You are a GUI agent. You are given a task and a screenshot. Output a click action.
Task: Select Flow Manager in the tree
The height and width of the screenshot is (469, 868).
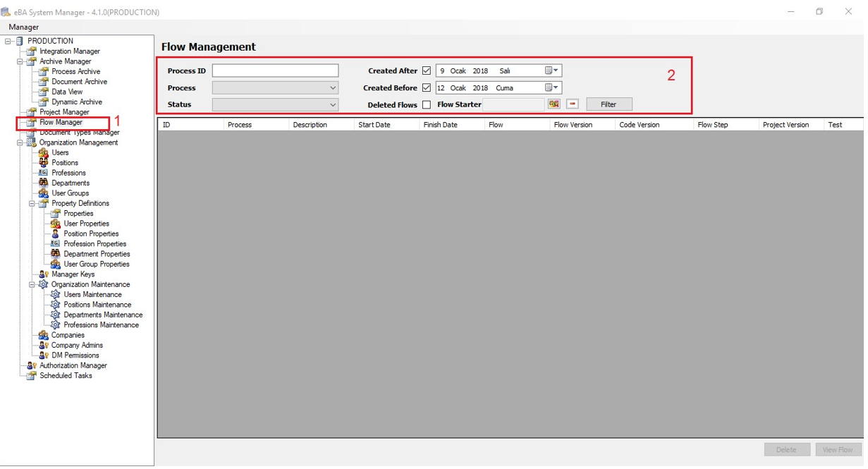(61, 122)
